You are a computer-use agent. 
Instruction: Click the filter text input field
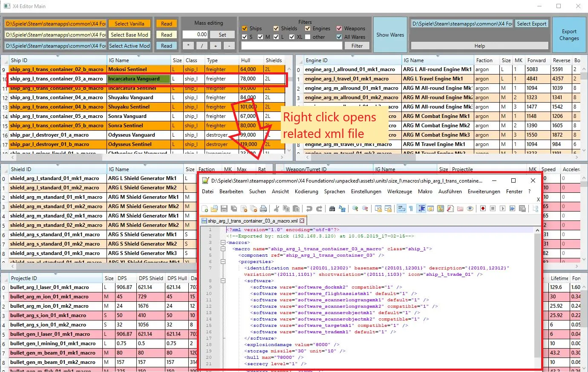coord(291,46)
